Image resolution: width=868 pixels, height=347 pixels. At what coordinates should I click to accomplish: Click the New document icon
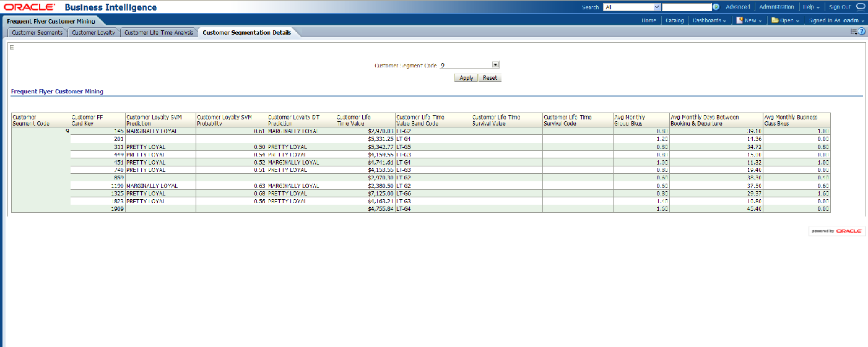(x=739, y=20)
